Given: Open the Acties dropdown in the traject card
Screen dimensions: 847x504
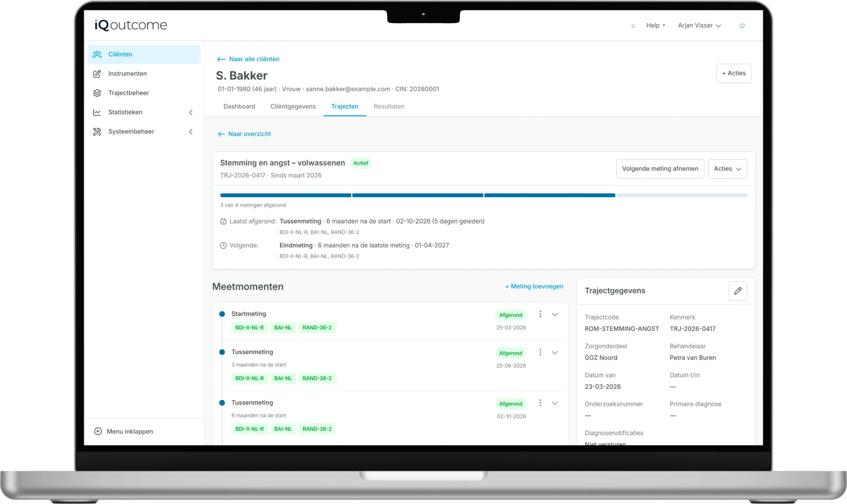Looking at the screenshot, I should click(727, 169).
